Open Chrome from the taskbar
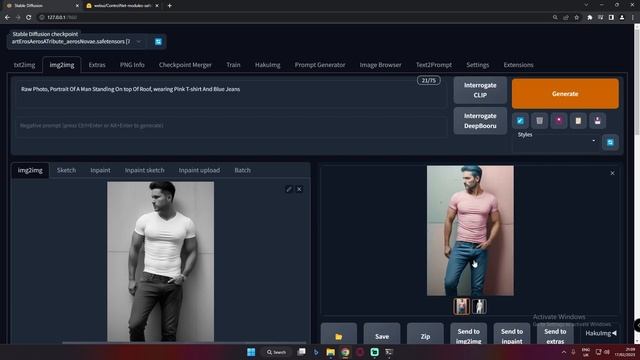 345,352
